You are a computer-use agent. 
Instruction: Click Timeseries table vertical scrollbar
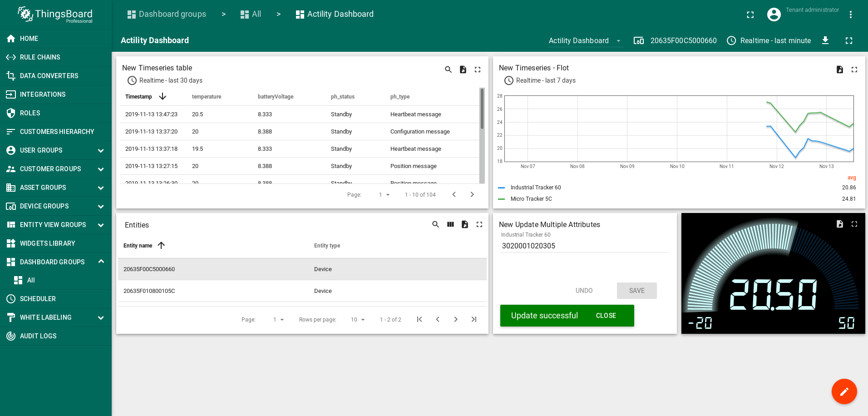pos(482,109)
